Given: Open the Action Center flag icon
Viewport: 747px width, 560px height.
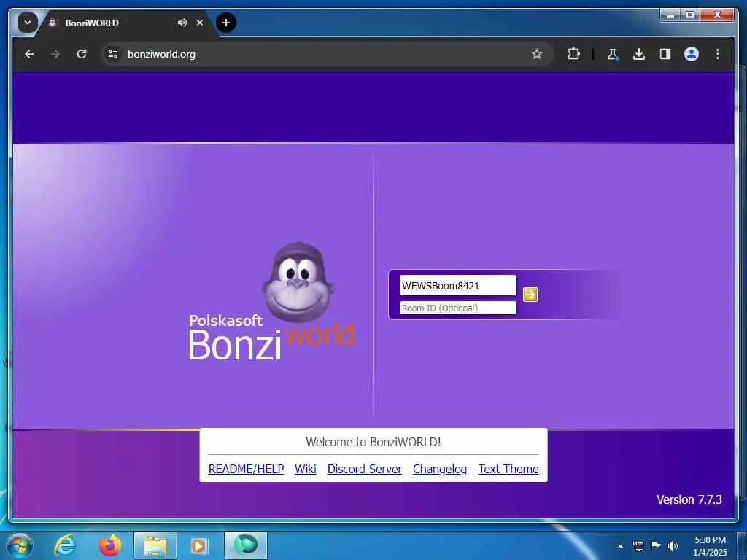Looking at the screenshot, I should 656,545.
